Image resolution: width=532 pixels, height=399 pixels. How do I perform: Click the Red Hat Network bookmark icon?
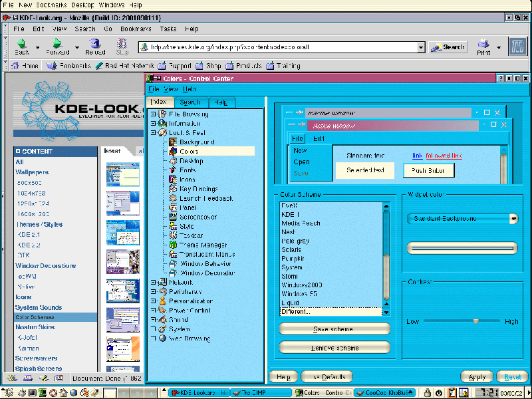99,65
